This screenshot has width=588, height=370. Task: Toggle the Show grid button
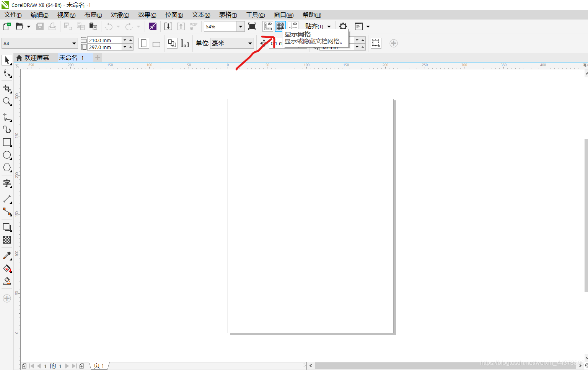coord(280,26)
